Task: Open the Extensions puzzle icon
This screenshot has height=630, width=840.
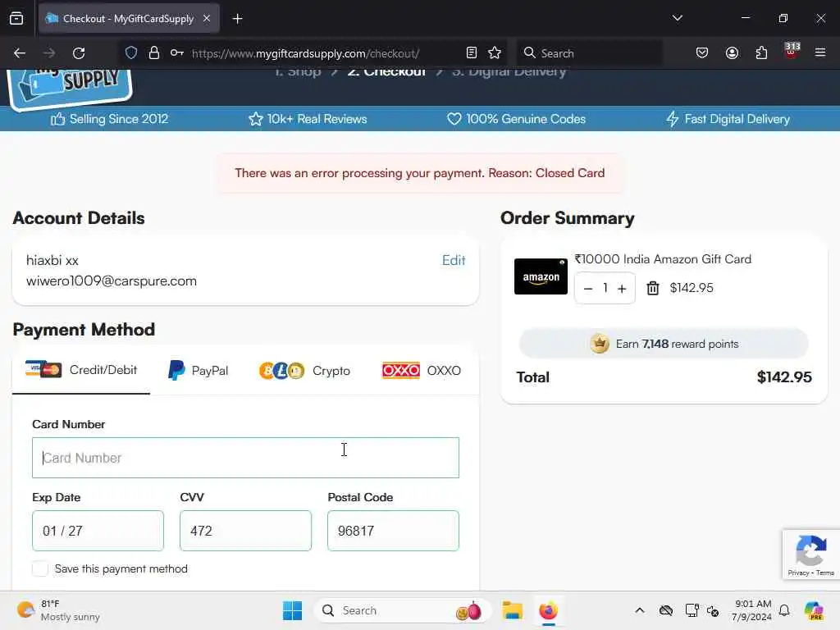Action: click(761, 53)
